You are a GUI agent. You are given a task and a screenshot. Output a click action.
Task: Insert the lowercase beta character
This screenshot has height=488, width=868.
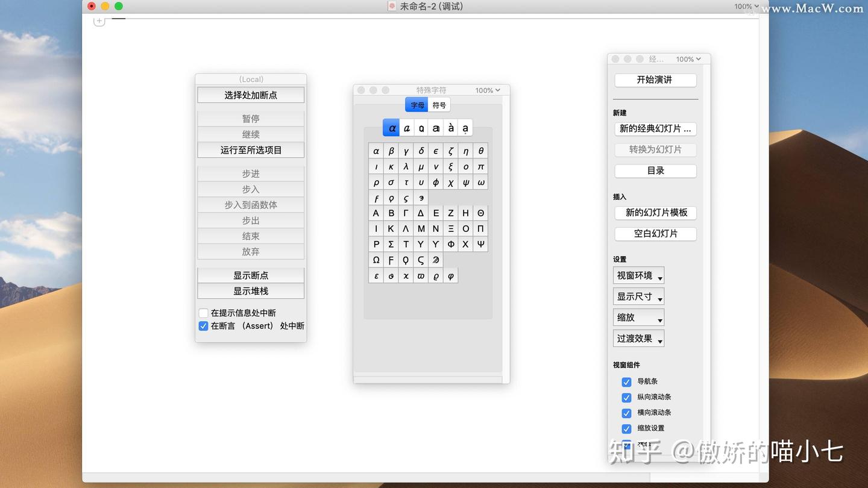pos(391,151)
